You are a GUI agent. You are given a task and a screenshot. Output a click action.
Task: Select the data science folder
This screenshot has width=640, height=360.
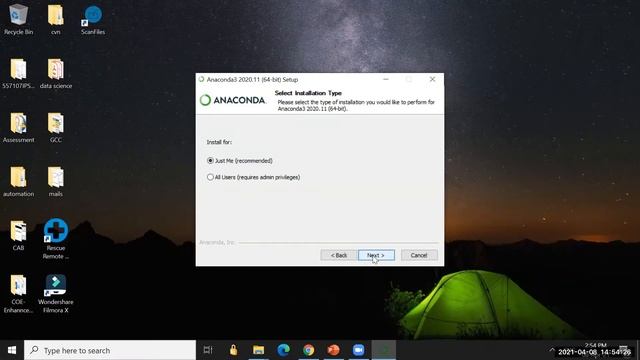coord(56,73)
